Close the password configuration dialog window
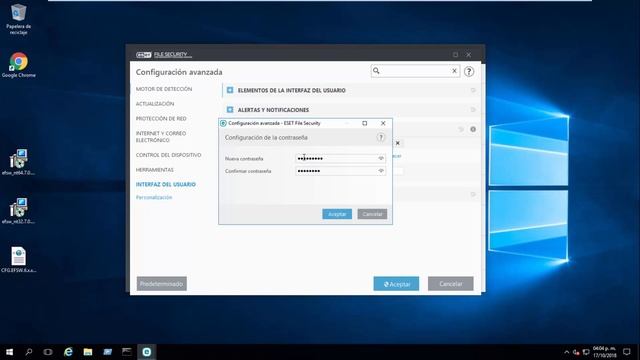This screenshot has width=640, height=360. click(x=383, y=123)
